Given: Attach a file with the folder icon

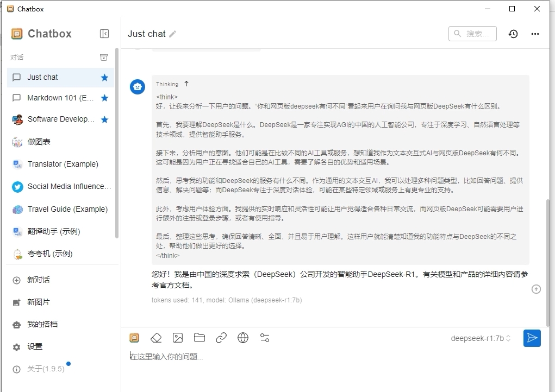Looking at the screenshot, I should tap(199, 338).
